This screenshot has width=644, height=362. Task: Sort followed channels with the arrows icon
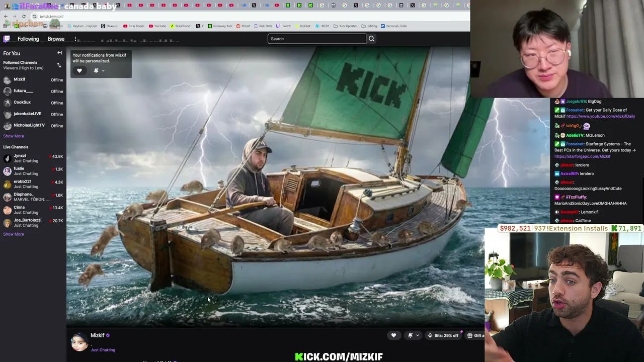(59, 65)
